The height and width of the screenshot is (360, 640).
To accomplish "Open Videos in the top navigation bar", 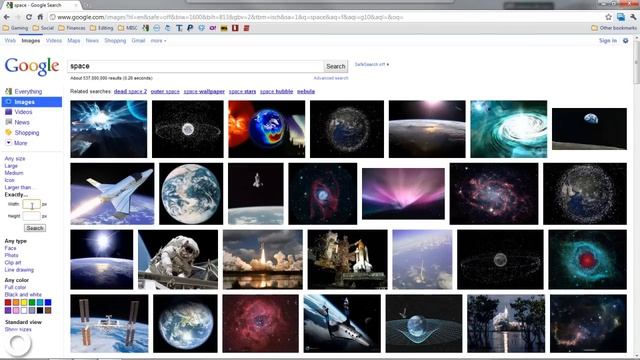I will [x=54, y=40].
